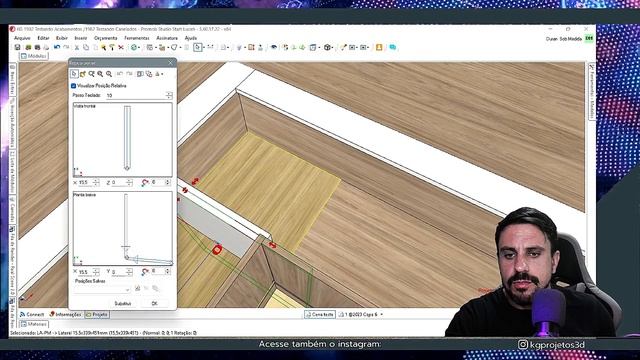
Task: Click the OK button in dialog
Action: click(x=154, y=303)
